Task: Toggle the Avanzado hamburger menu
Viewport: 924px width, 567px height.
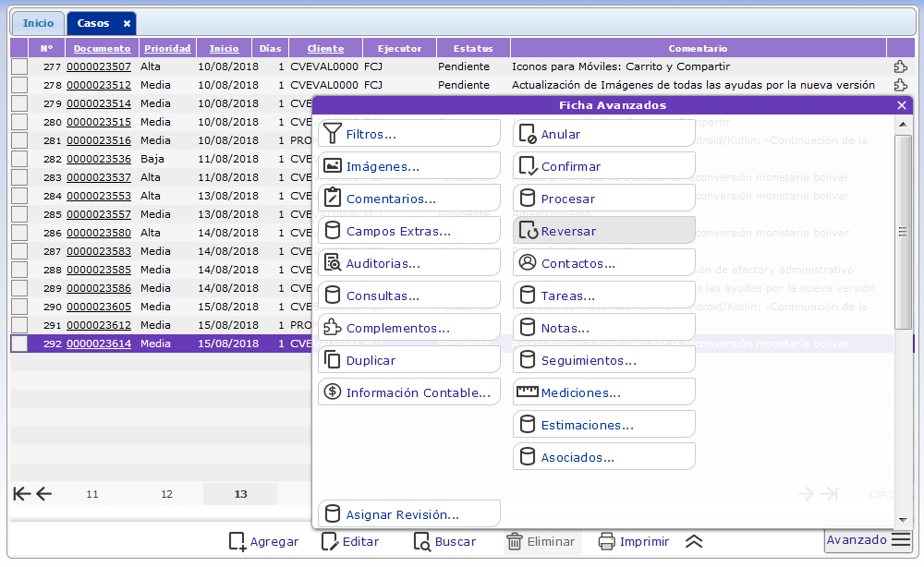Action: [x=901, y=541]
